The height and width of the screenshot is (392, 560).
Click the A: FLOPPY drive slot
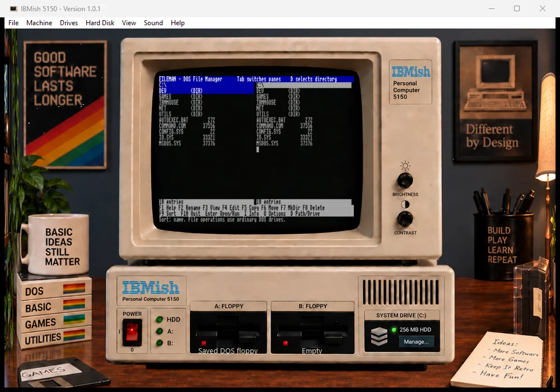[228, 333]
